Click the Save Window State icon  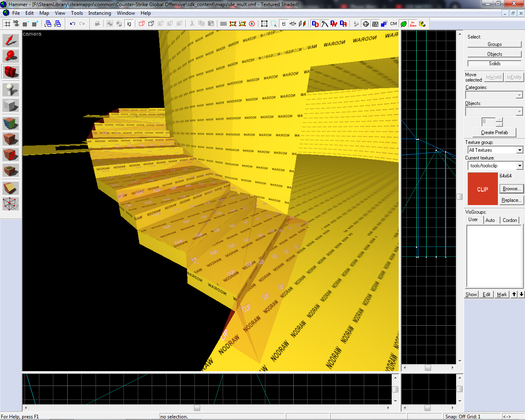57,24
